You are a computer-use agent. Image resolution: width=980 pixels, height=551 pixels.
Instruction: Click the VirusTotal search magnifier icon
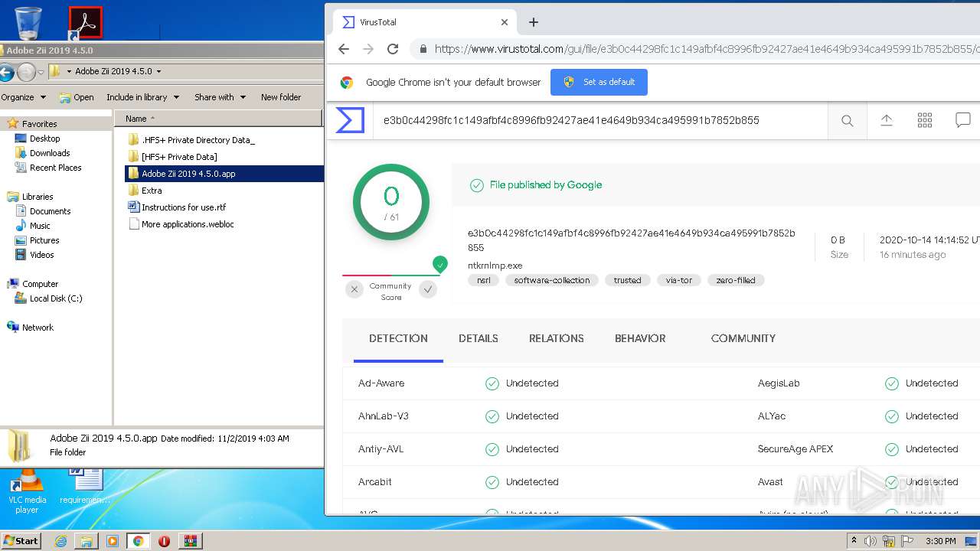[847, 120]
